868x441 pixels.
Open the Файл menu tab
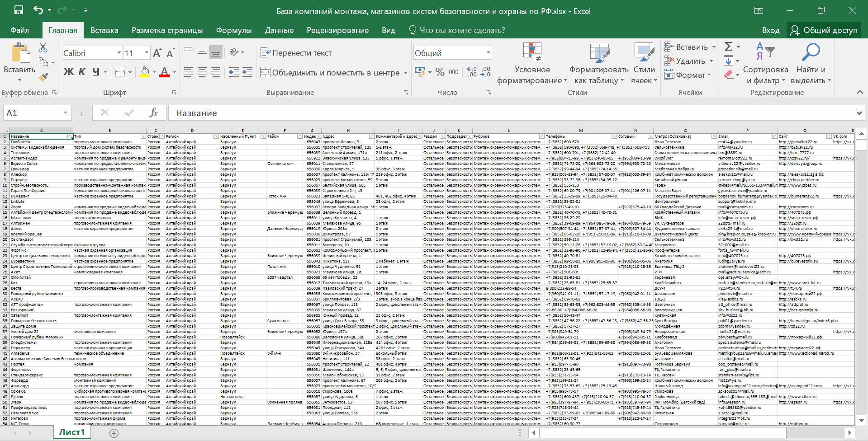pos(19,30)
